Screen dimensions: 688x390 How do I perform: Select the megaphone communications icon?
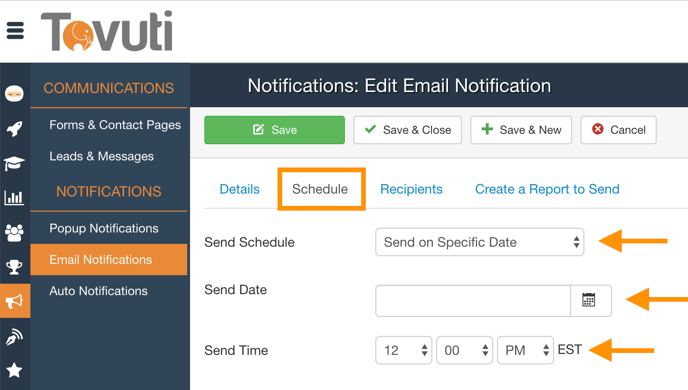pyautogui.click(x=14, y=301)
